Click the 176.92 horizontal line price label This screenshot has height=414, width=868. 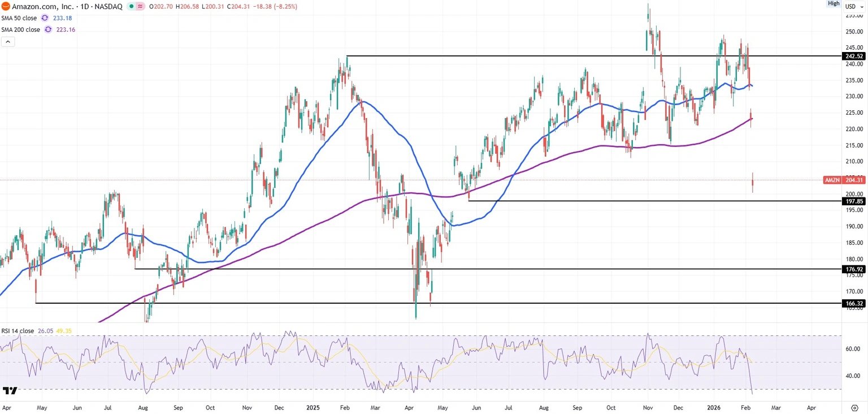click(853, 269)
